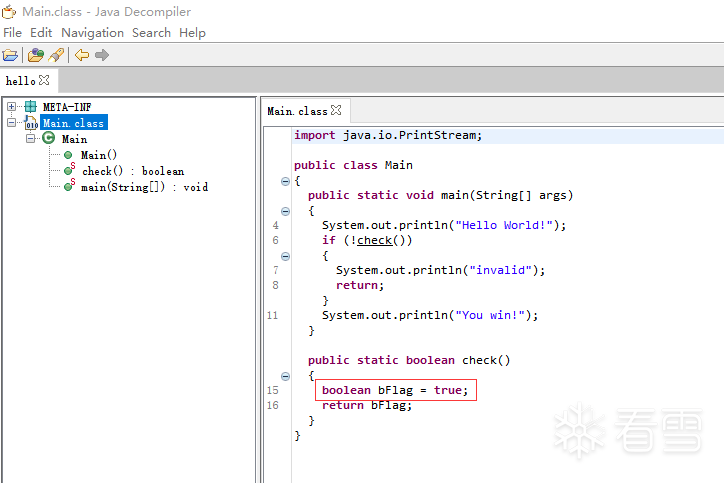Select the Main() constructor entry

tap(99, 155)
